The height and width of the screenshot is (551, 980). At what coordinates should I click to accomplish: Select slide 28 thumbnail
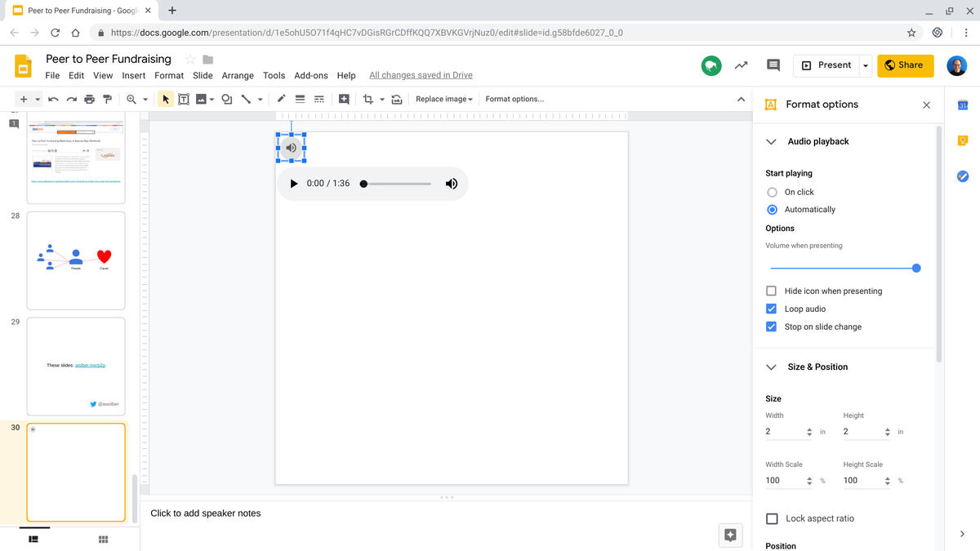pos(76,260)
